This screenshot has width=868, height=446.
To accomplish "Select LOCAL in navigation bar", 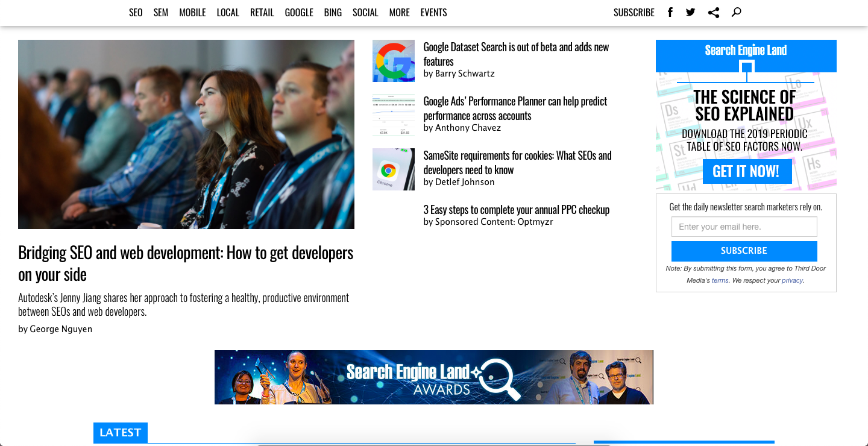I will tap(228, 13).
